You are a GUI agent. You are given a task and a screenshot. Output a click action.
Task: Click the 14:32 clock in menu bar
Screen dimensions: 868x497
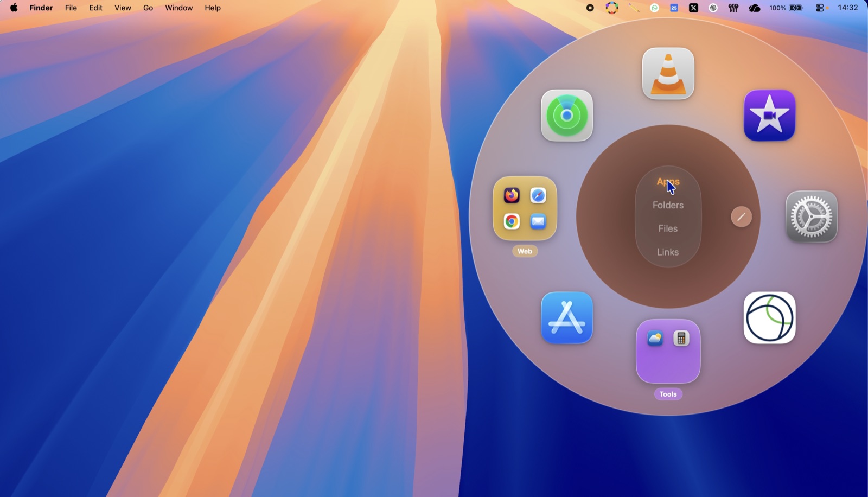coord(847,8)
